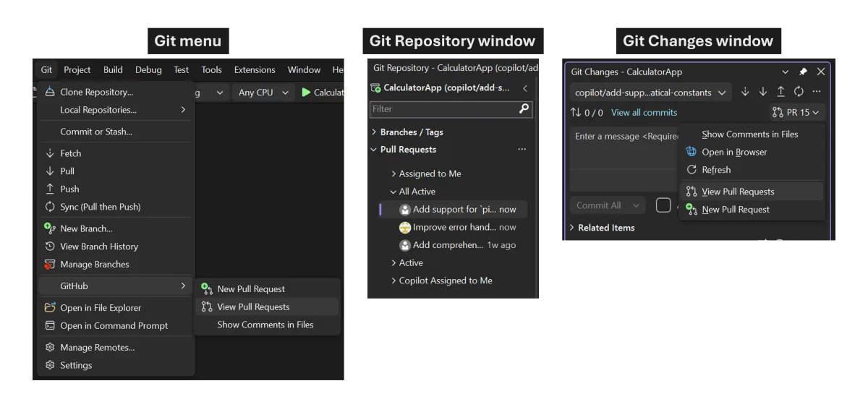
Task: Click the Commit All button
Action: pyautogui.click(x=598, y=205)
